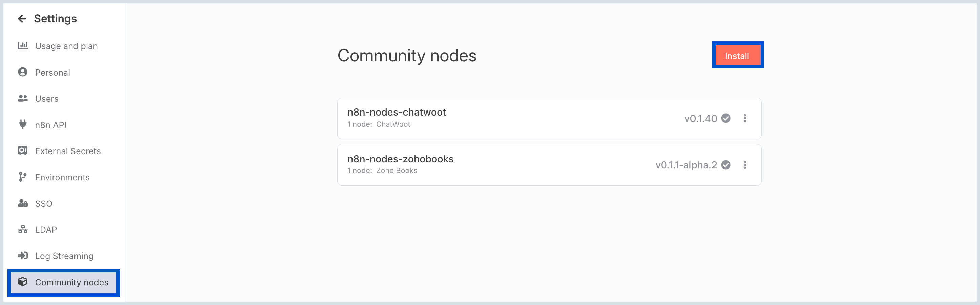Screen dimensions: 980x305
Task: Select the n8n-nodes-chatwoot package name
Action: coord(397,112)
